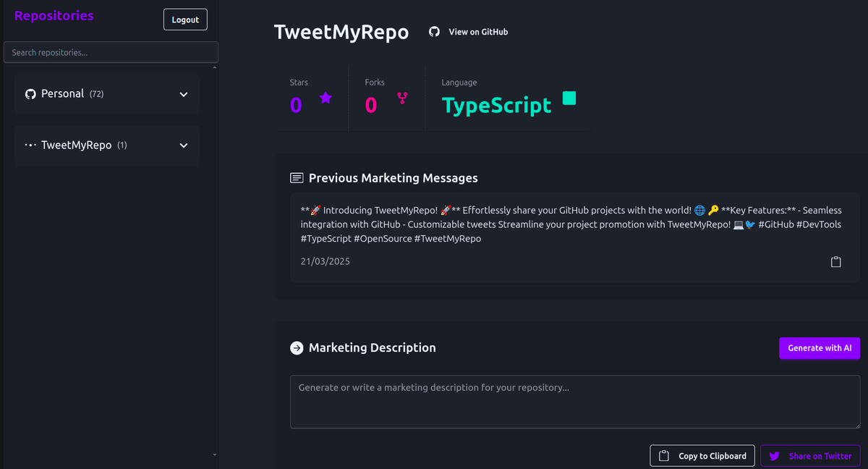Click the purple star icon under Stars
The width and height of the screenshot is (868, 469).
pyautogui.click(x=325, y=98)
